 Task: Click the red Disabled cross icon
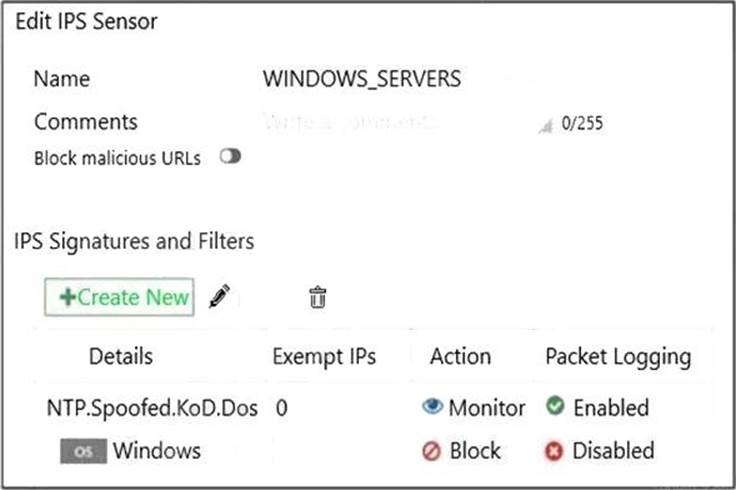click(x=556, y=451)
